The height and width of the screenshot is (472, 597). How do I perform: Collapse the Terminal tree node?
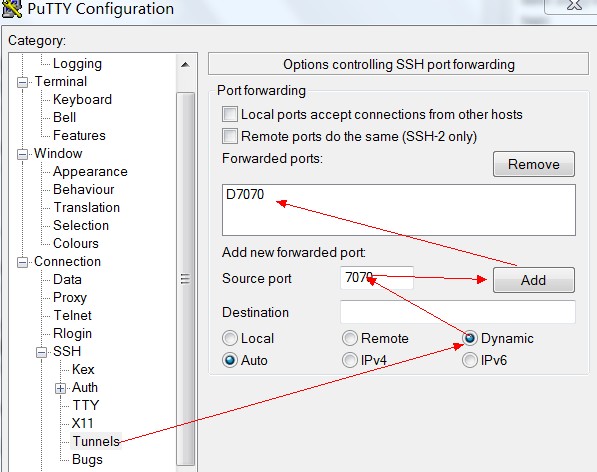click(22, 82)
